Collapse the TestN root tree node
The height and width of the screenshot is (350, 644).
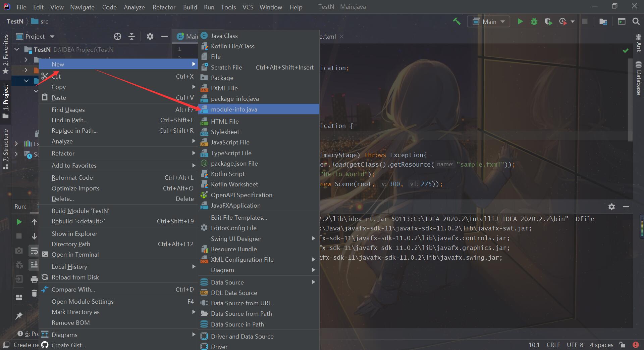pyautogui.click(x=17, y=49)
